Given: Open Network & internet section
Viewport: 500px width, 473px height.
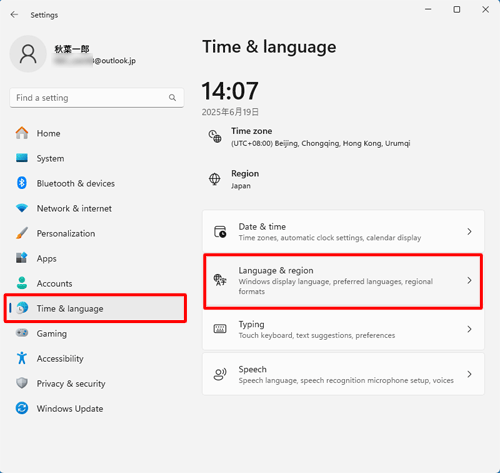Looking at the screenshot, I should [74, 208].
